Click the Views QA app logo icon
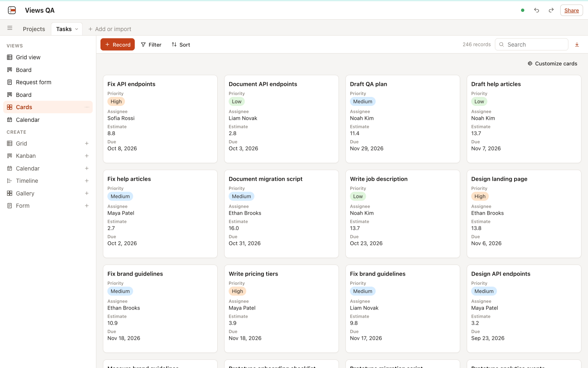 coord(12,10)
